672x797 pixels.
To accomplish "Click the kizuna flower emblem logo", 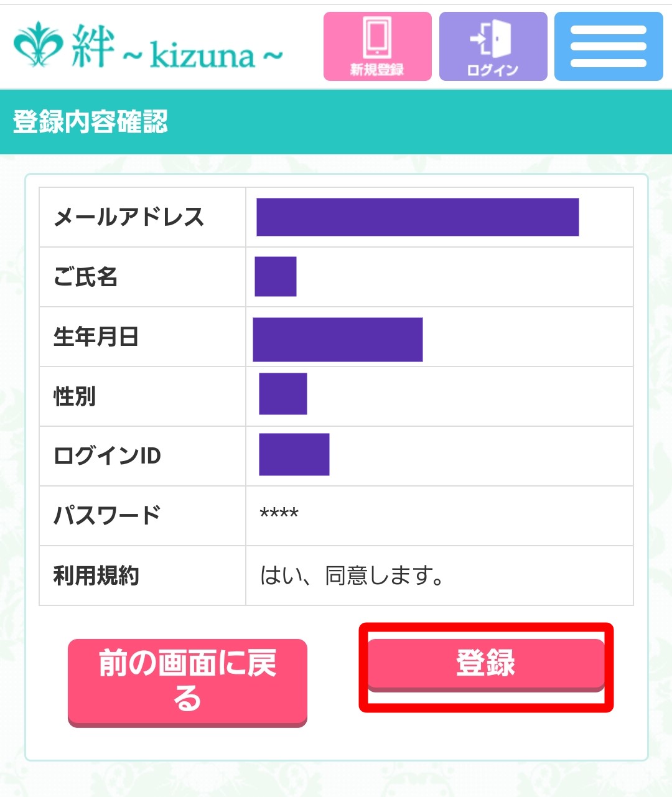I will (38, 45).
